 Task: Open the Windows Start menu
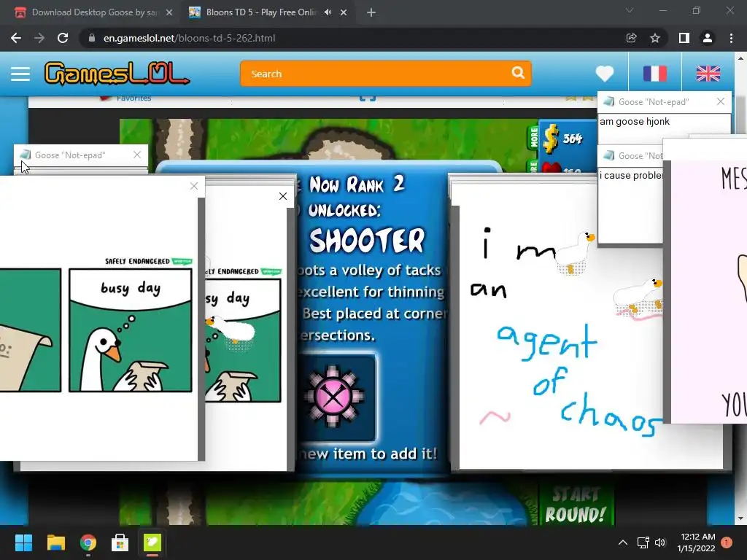[23, 542]
